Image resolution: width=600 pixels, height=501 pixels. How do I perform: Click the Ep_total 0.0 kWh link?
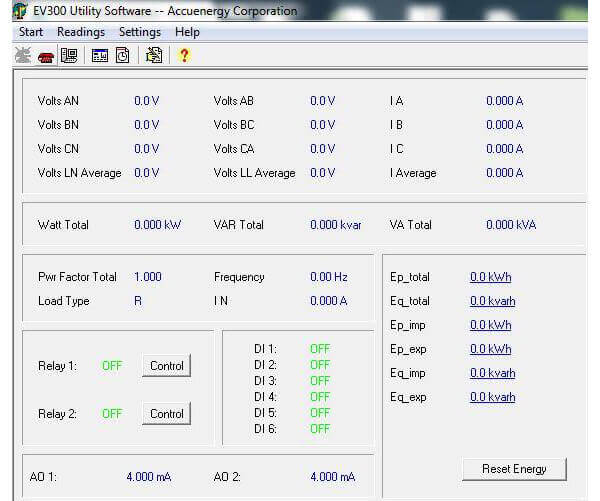pos(490,277)
